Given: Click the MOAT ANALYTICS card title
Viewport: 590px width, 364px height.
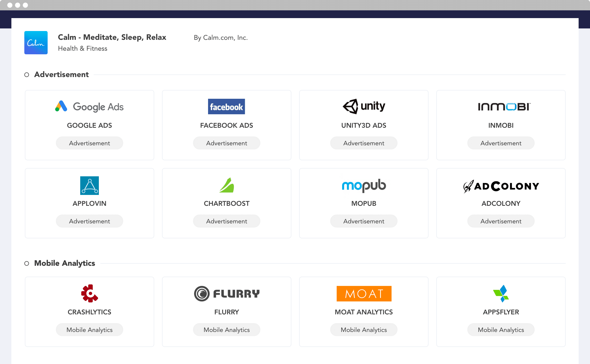Looking at the screenshot, I should point(364,312).
